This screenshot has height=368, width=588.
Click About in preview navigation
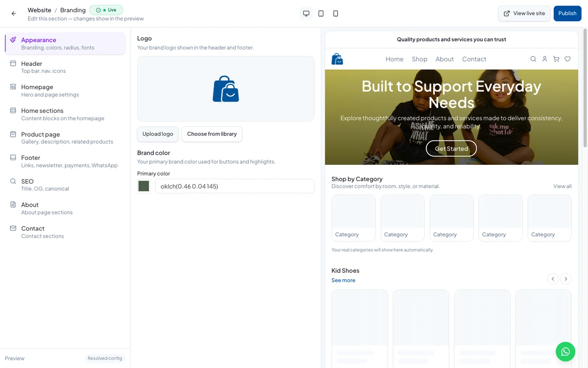444,59
